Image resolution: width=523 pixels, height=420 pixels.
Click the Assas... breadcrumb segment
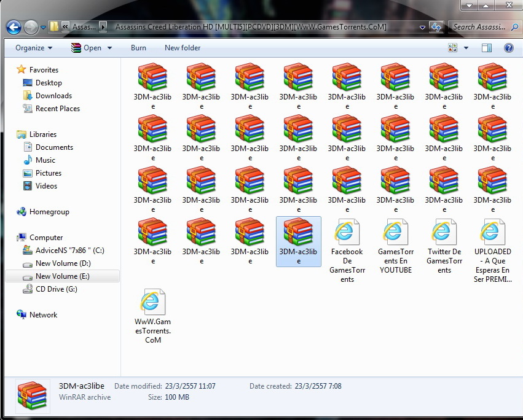pos(84,26)
